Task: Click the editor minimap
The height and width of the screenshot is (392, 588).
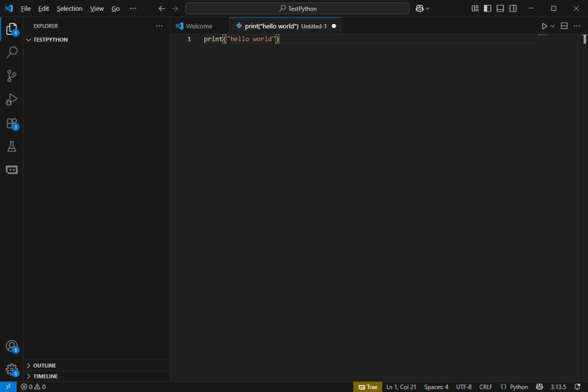Action: coord(543,35)
